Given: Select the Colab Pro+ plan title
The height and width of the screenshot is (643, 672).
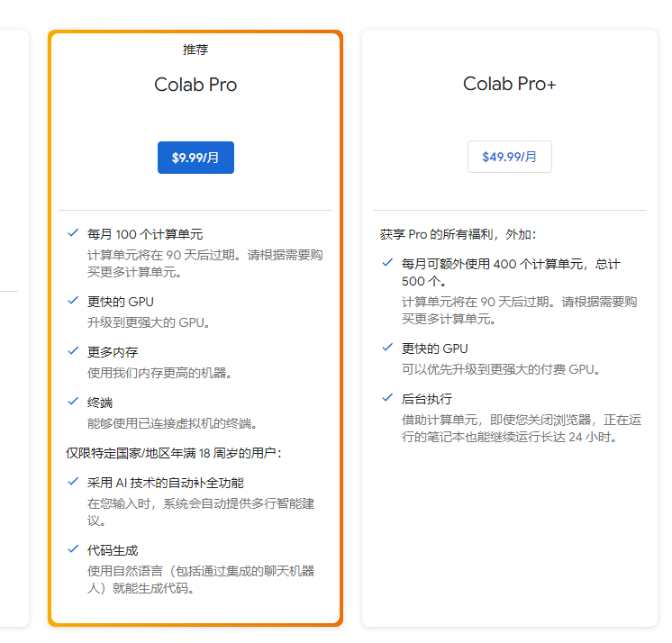Looking at the screenshot, I should tap(510, 84).
